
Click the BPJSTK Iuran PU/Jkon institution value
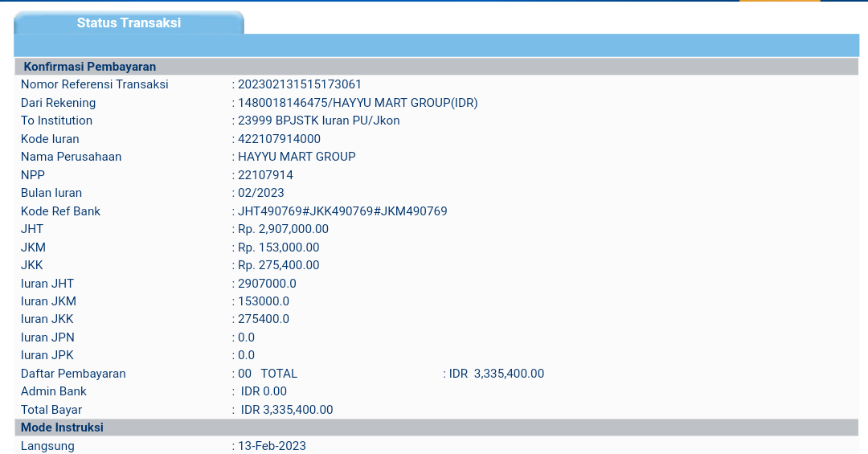pyautogui.click(x=318, y=121)
